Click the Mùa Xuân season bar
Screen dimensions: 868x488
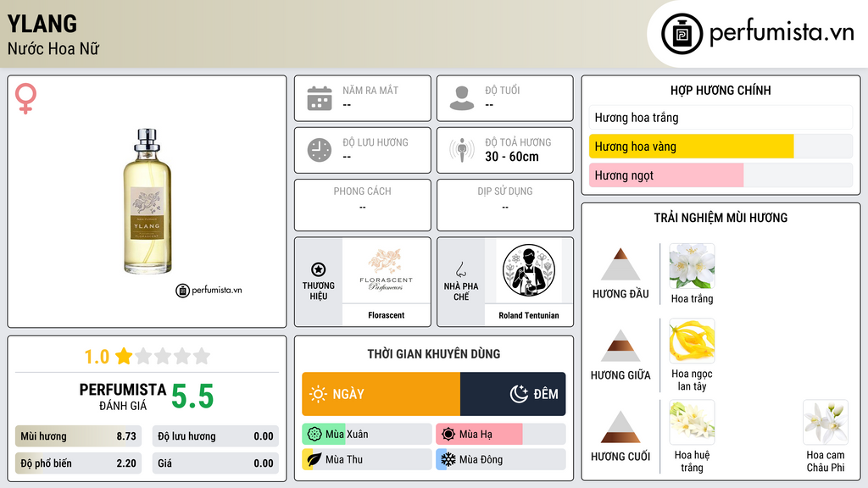[x=367, y=435]
